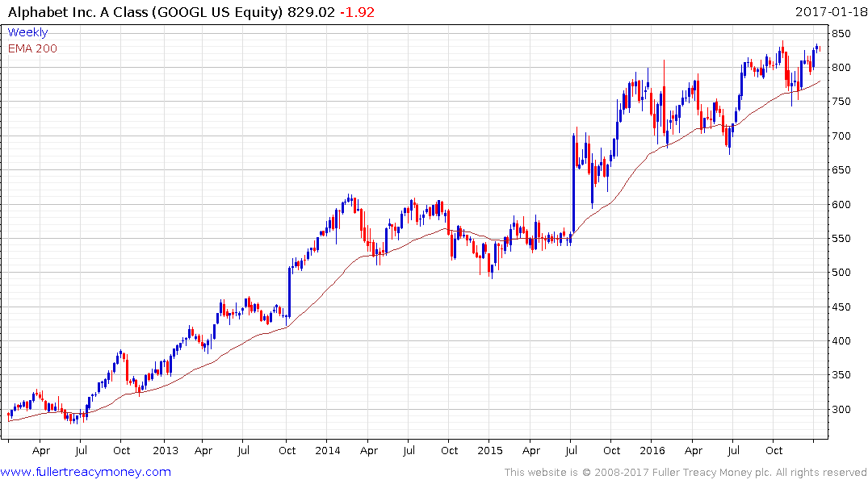868x484 pixels.
Task: Click the EMA 200 legend label
Action: (32, 48)
